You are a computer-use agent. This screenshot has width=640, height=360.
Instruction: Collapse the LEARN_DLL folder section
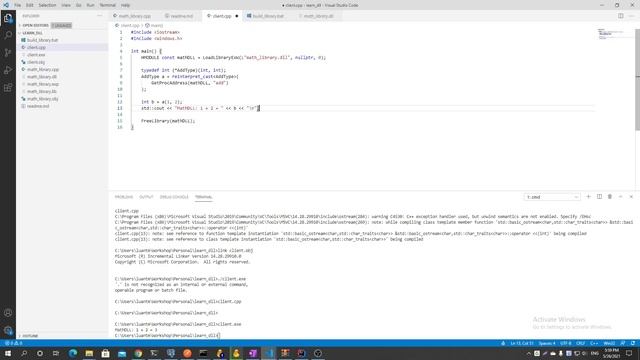pyautogui.click(x=33, y=33)
